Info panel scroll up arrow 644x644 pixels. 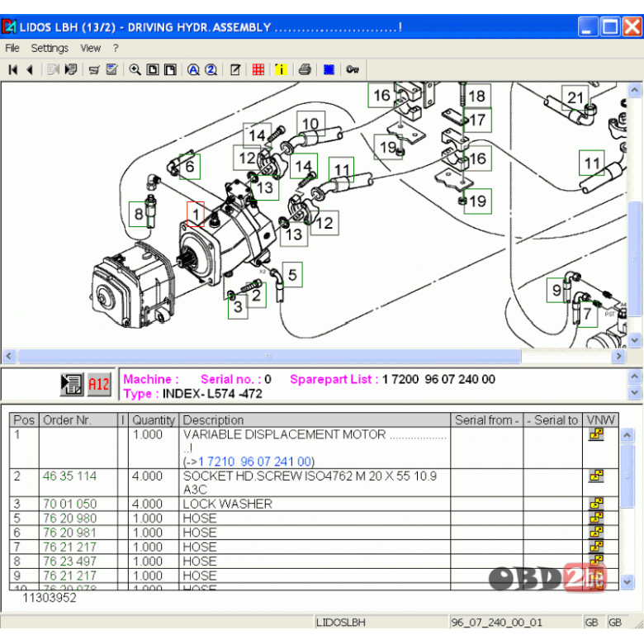coord(635,376)
